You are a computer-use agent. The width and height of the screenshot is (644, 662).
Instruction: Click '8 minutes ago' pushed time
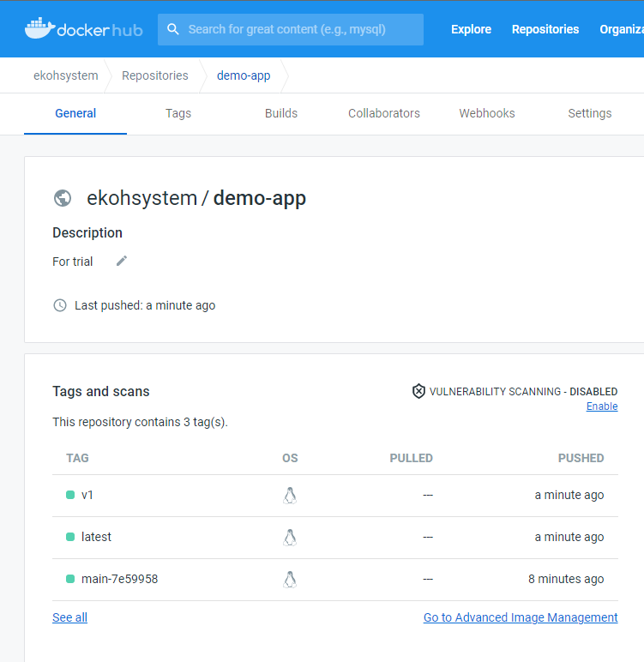pyautogui.click(x=566, y=579)
